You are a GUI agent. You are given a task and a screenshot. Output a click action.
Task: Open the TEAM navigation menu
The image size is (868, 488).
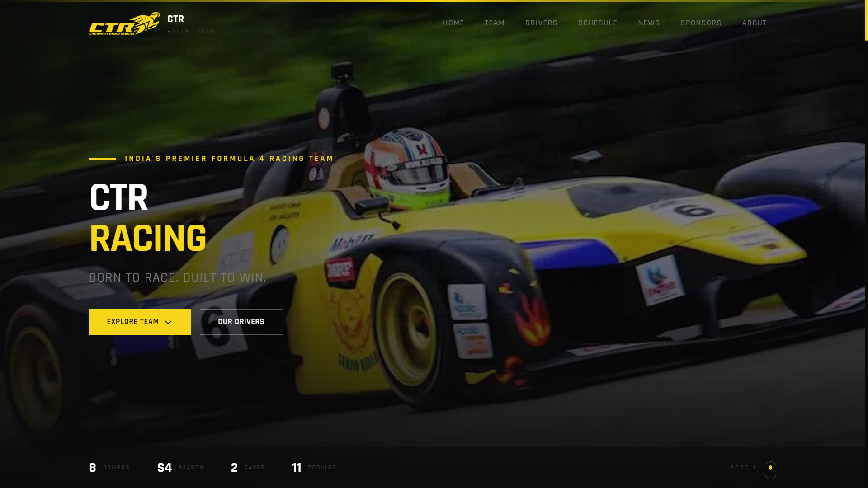494,23
